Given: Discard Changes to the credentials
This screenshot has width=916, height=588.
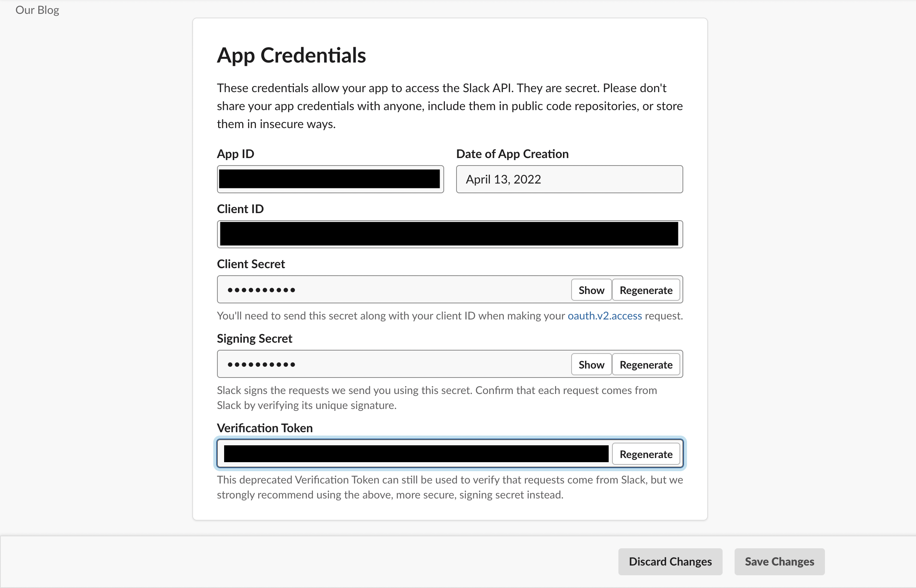Looking at the screenshot, I should (x=670, y=561).
